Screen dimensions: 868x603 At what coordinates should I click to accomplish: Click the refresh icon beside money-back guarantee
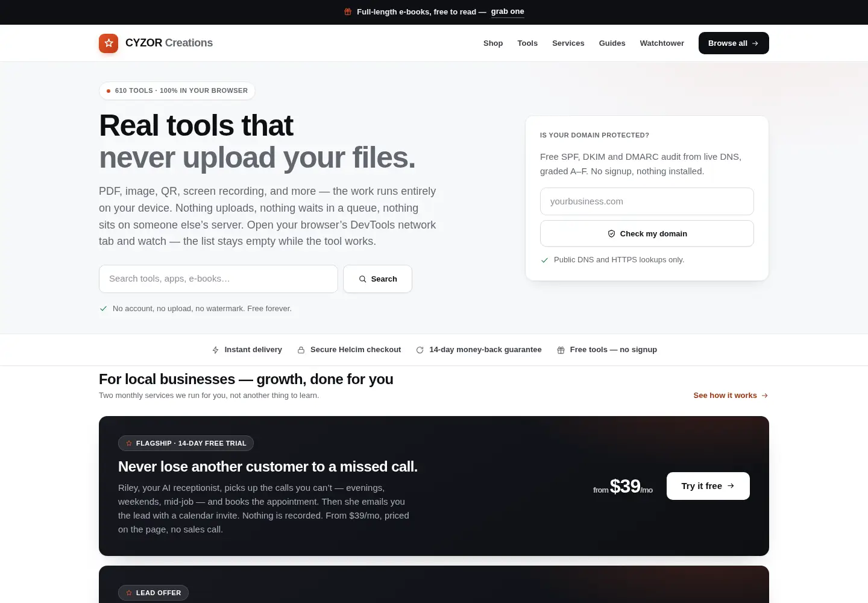click(x=420, y=350)
